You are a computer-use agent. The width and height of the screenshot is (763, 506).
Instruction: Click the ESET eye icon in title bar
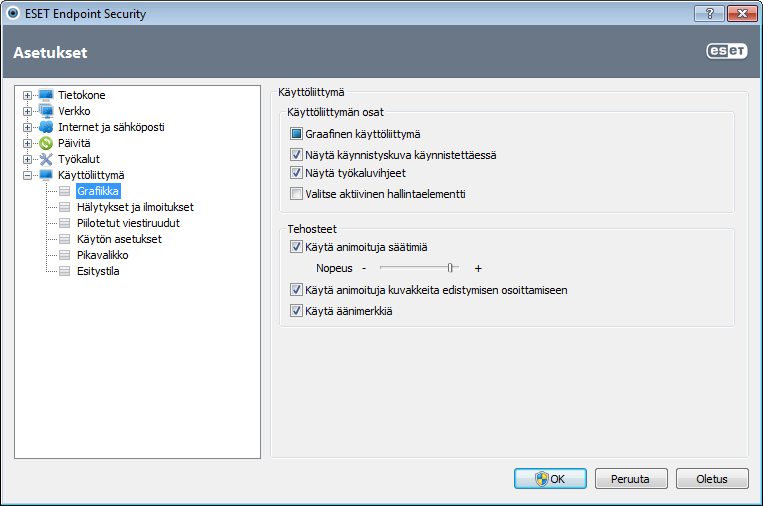pos(13,13)
